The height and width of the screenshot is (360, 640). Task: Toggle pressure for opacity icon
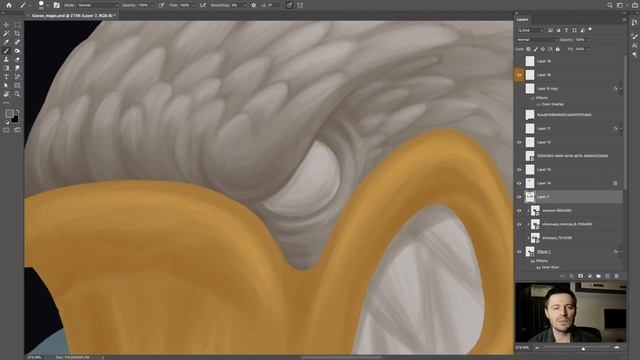pyautogui.click(x=162, y=5)
